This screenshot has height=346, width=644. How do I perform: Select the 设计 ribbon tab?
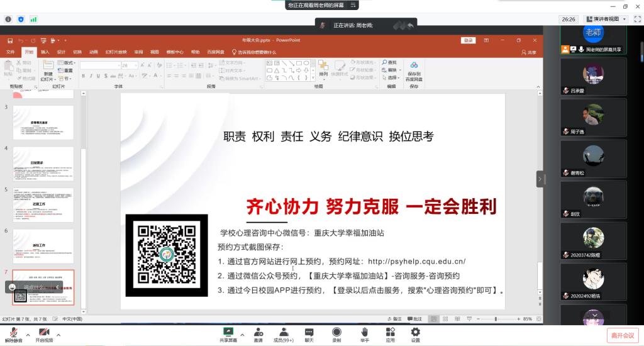click(61, 52)
